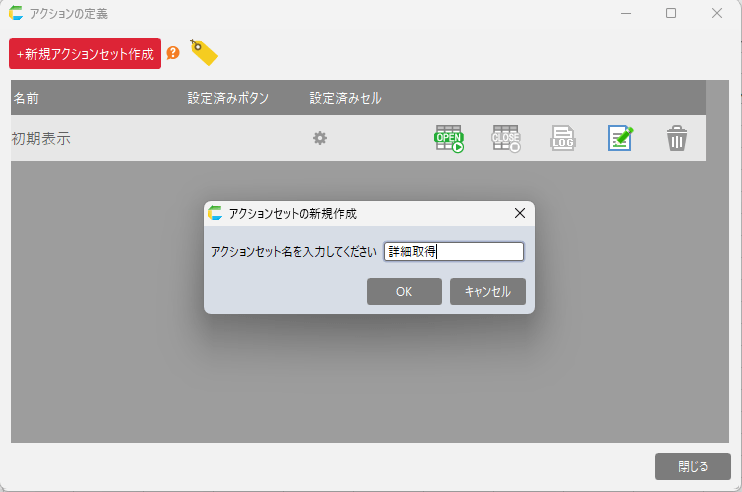The image size is (742, 492).
Task: Click the アクションセット名を入力してください label
Action: [293, 252]
